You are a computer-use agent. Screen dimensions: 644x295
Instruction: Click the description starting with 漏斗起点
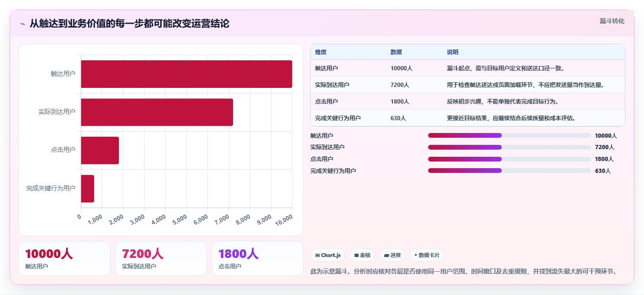point(506,68)
